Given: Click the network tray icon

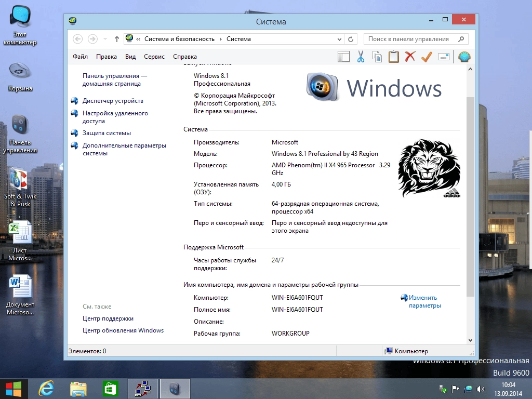Looking at the screenshot, I should [468, 389].
